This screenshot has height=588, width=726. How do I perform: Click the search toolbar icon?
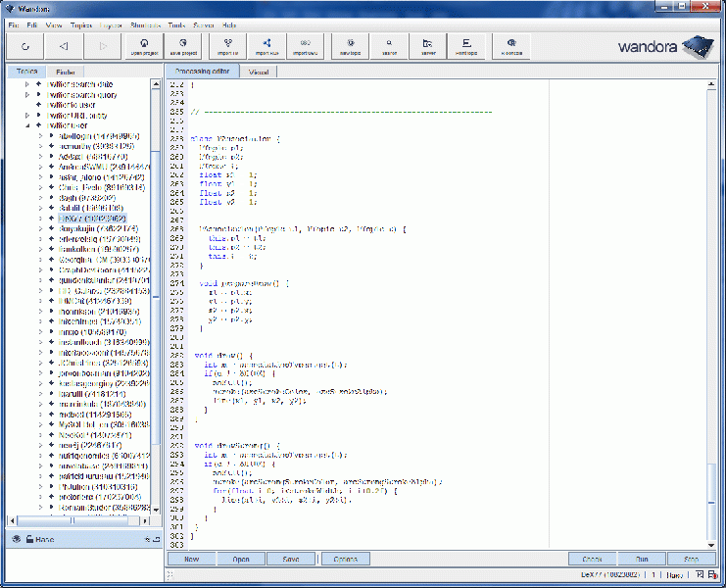pos(389,46)
